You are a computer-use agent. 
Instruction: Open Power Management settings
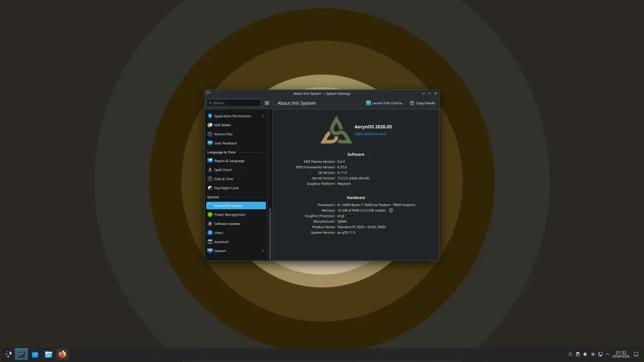236,214
